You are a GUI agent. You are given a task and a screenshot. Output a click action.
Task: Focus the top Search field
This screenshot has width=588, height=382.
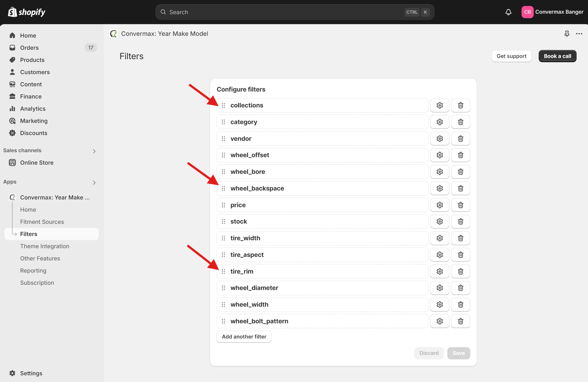point(286,12)
